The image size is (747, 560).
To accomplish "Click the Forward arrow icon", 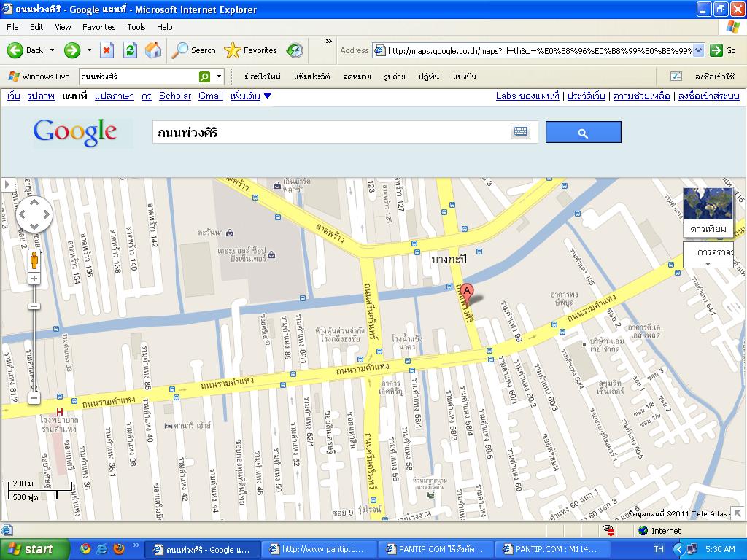I will point(72,50).
